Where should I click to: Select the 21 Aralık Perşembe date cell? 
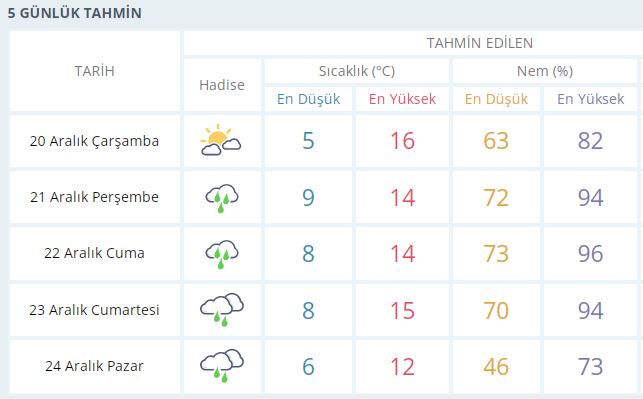(94, 197)
